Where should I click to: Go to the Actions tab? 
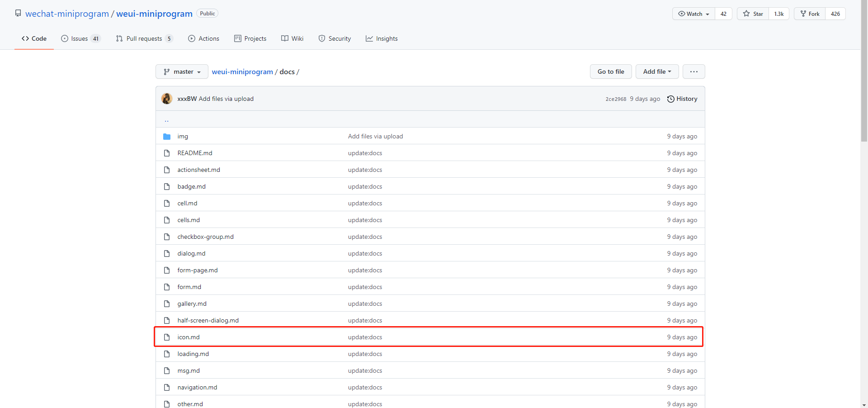[203, 38]
